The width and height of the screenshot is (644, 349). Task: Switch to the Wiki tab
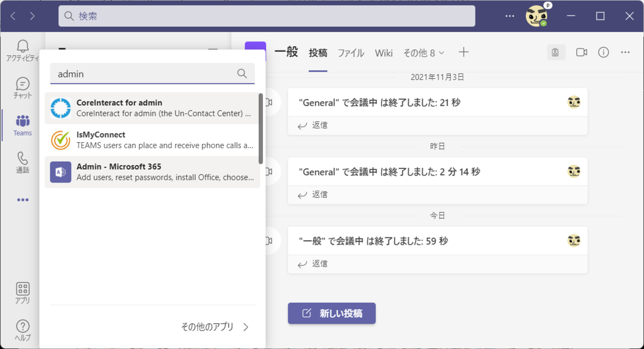[x=384, y=53]
